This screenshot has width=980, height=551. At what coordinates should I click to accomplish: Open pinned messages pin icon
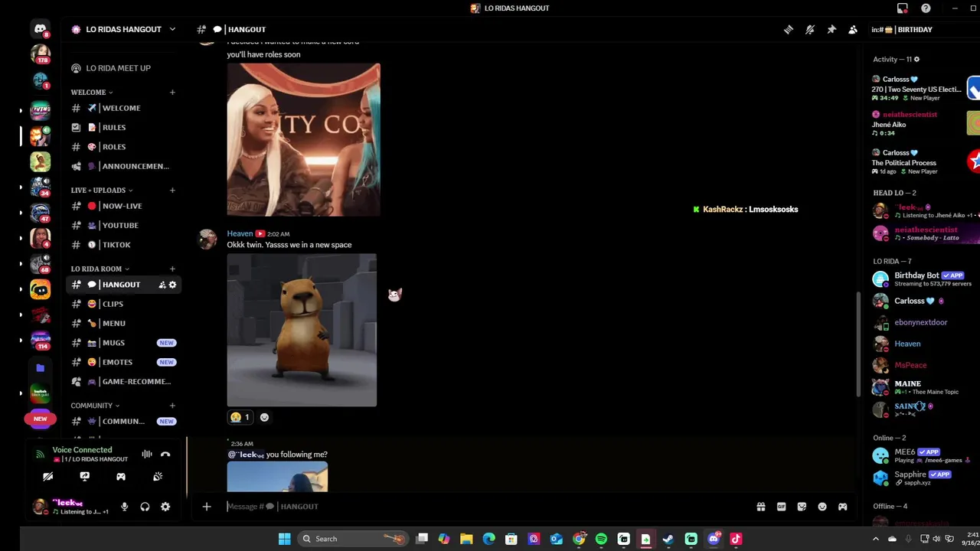click(831, 29)
